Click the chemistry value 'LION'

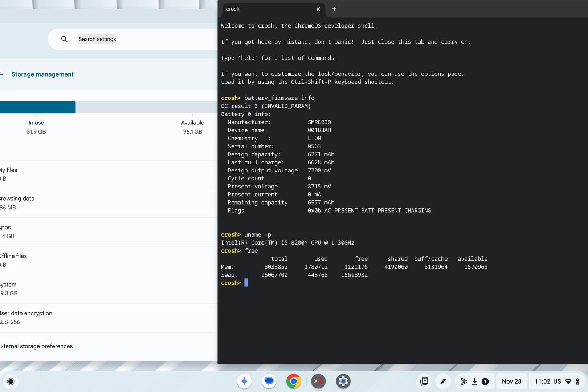(x=314, y=138)
